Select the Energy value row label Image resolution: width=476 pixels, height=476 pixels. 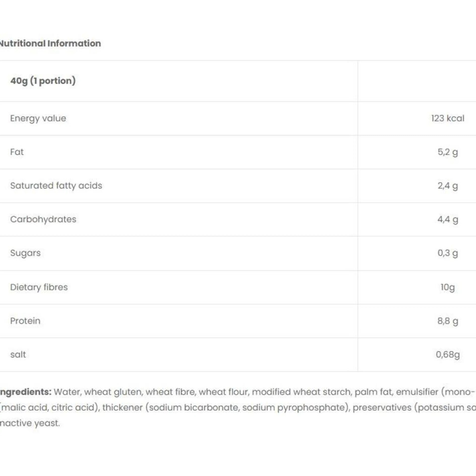(38, 119)
